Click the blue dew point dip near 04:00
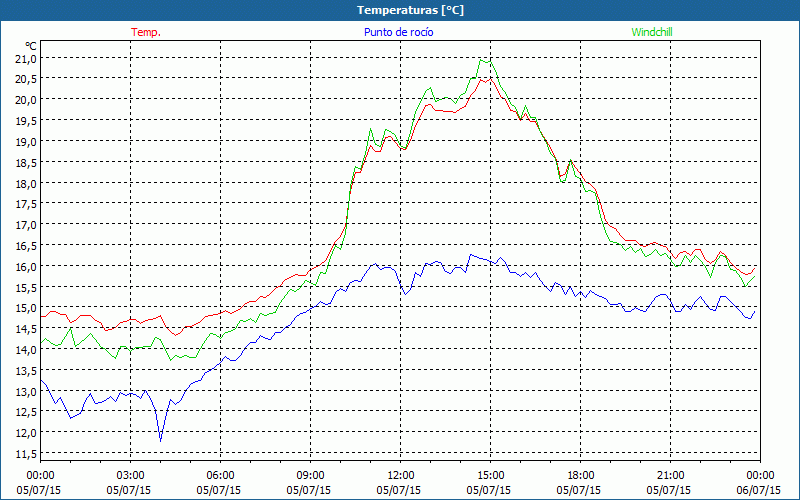 click(x=161, y=441)
